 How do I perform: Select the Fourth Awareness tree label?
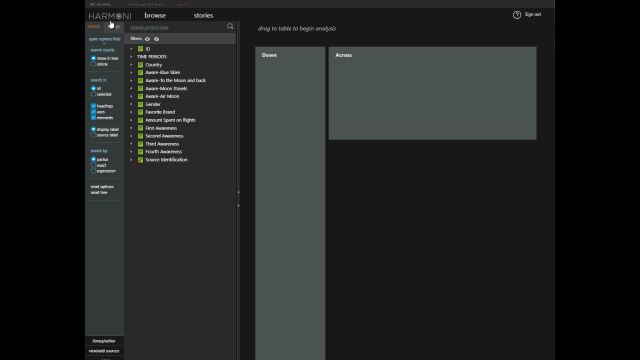click(x=164, y=152)
